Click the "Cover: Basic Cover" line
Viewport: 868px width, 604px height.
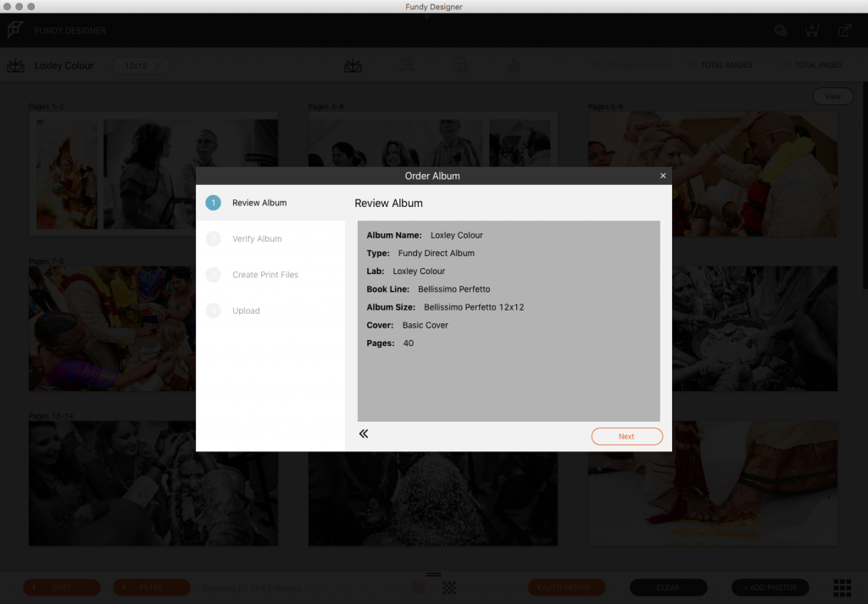[408, 325]
